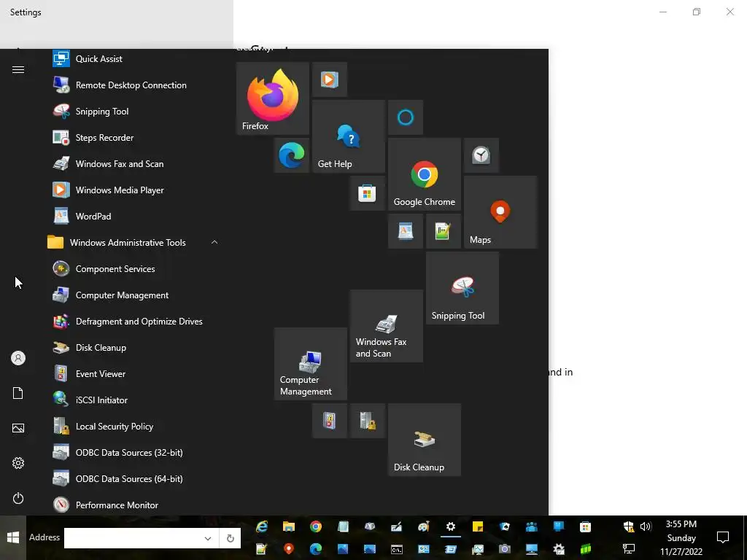Image resolution: width=747 pixels, height=560 pixels.
Task: Click the Address bar refresh button
Action: 230,538
